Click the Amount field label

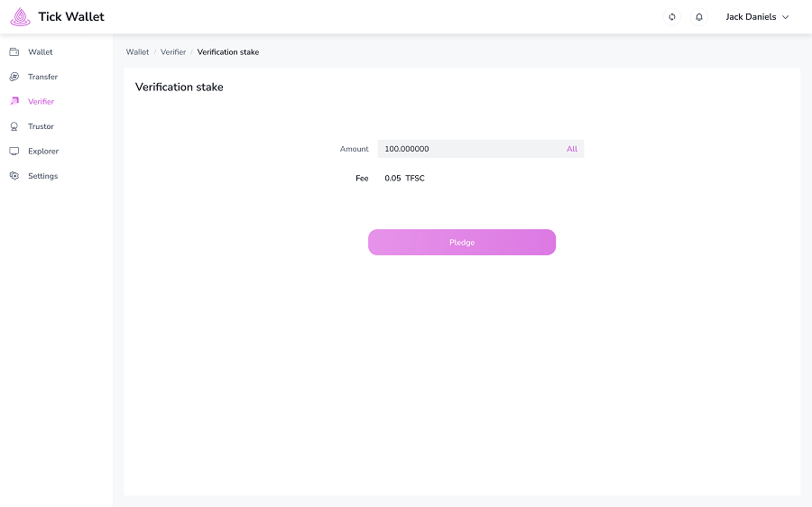coord(355,149)
